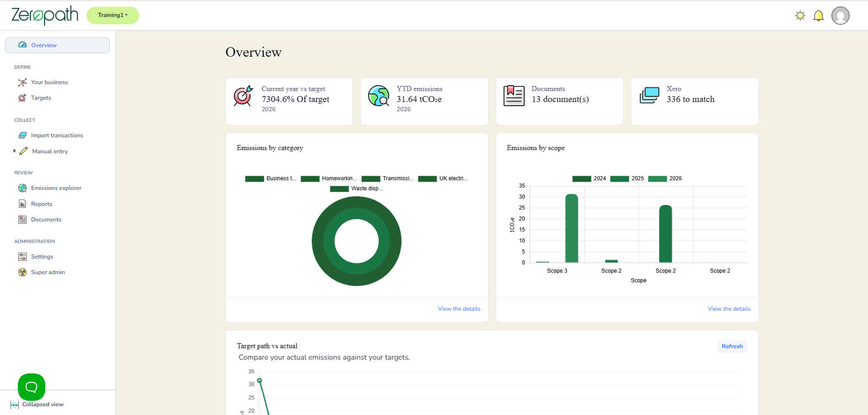Screen dimensions: 868x415
Task: Open Documents from the sidebar
Action: (46, 220)
